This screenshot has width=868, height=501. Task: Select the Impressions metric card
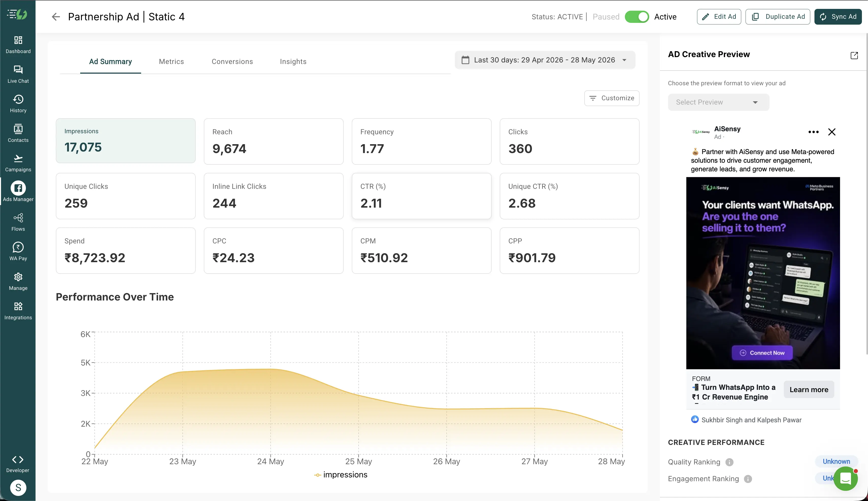pyautogui.click(x=126, y=141)
